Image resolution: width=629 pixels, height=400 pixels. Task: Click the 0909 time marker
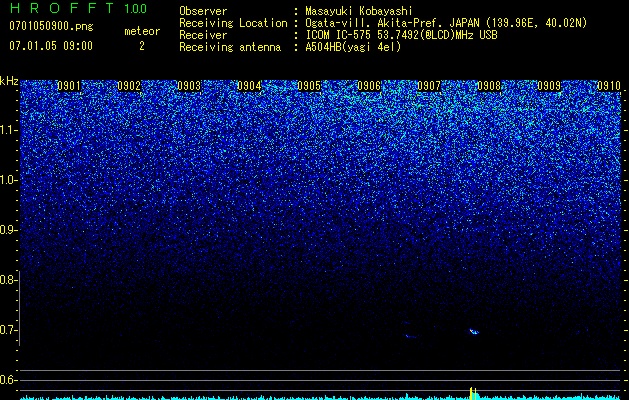pyautogui.click(x=549, y=86)
